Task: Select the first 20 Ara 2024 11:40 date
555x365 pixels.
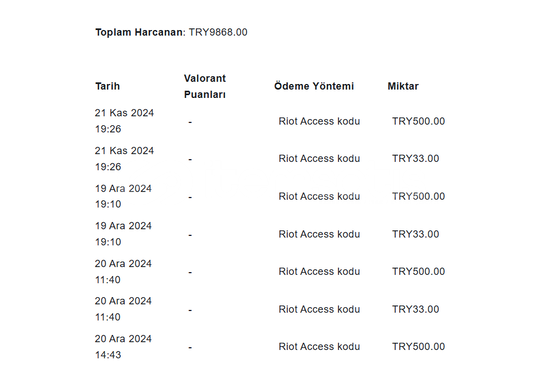Action: tap(123, 272)
